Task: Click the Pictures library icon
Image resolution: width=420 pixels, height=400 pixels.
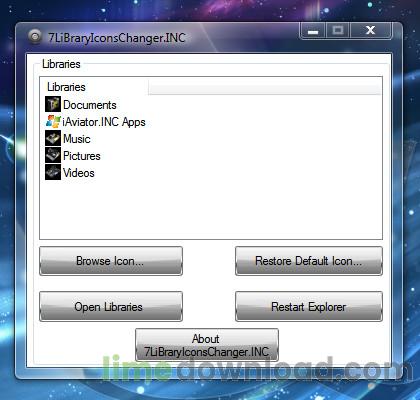Action: tap(53, 155)
